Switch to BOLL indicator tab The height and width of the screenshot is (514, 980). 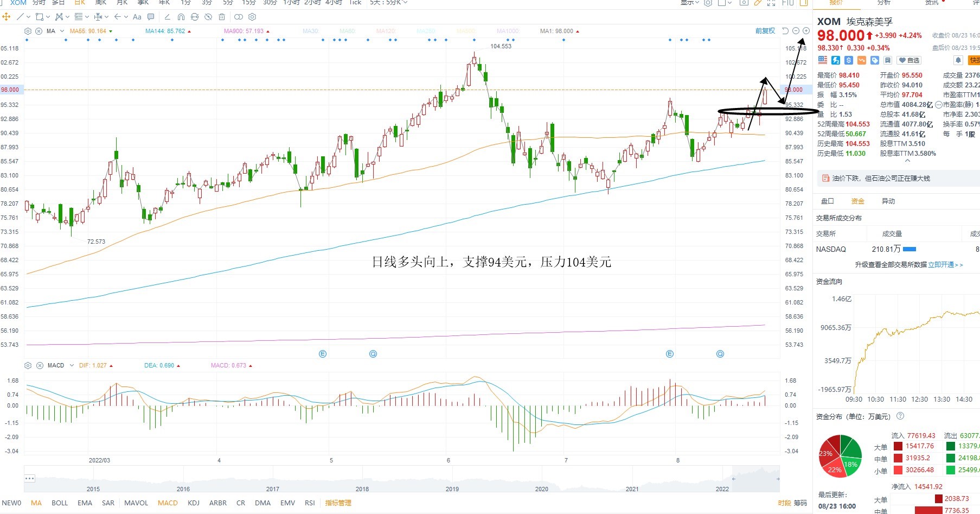(x=60, y=503)
